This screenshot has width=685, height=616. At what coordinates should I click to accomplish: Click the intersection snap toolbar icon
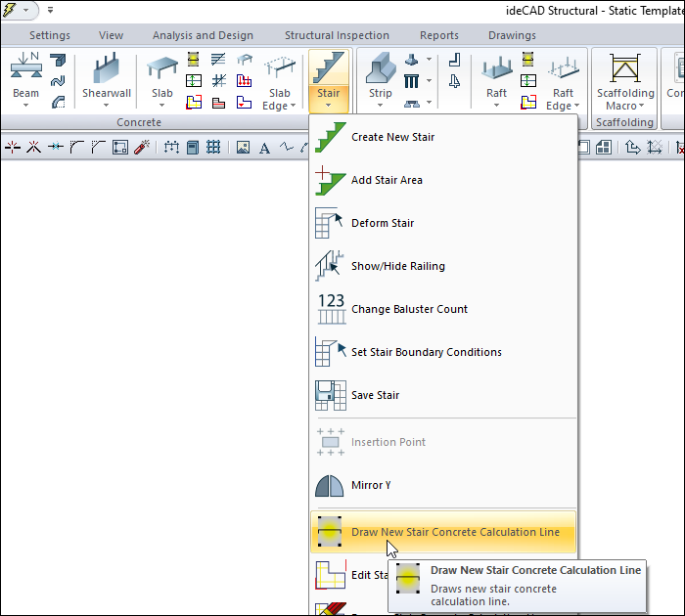pos(13,148)
